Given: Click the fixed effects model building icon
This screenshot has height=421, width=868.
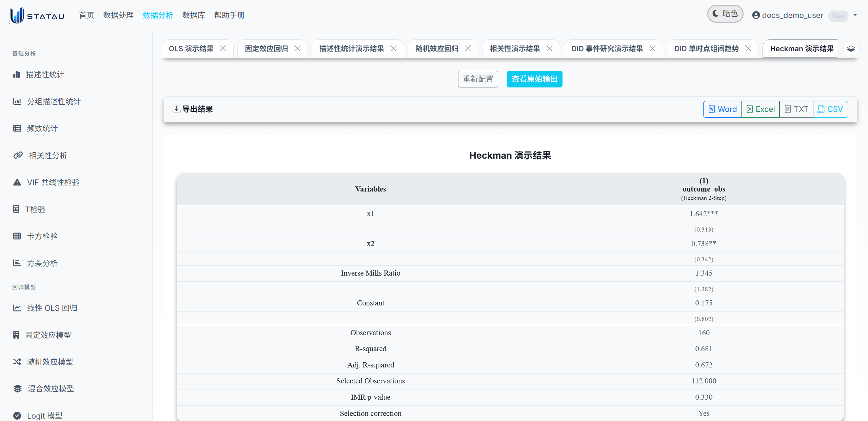Looking at the screenshot, I should [16, 335].
